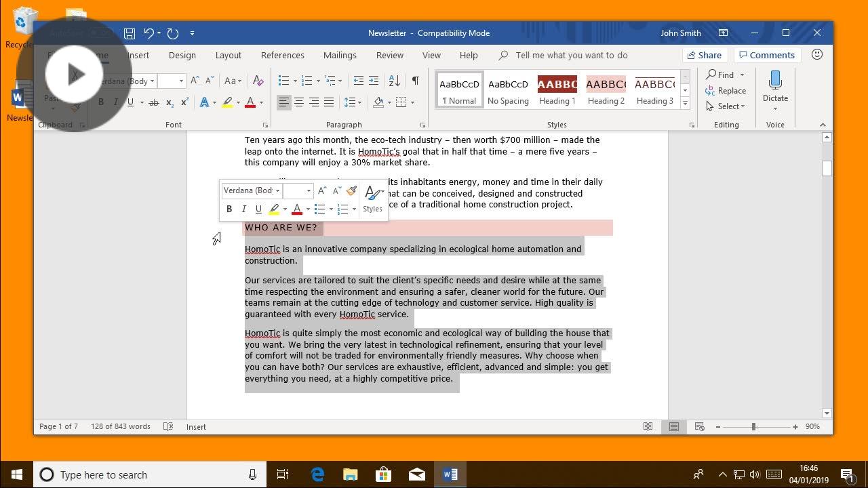Click the Format Painter in mini toolbar
Image resolution: width=868 pixels, height=488 pixels.
pos(351,191)
